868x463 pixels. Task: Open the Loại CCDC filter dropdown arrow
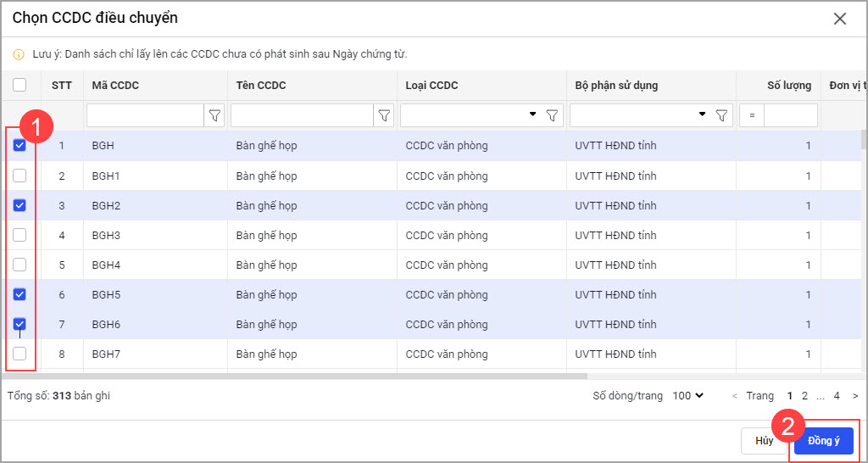(x=532, y=114)
